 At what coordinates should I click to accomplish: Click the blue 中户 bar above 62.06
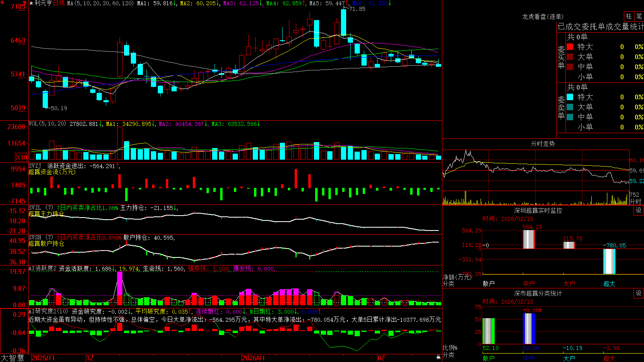point(529,329)
